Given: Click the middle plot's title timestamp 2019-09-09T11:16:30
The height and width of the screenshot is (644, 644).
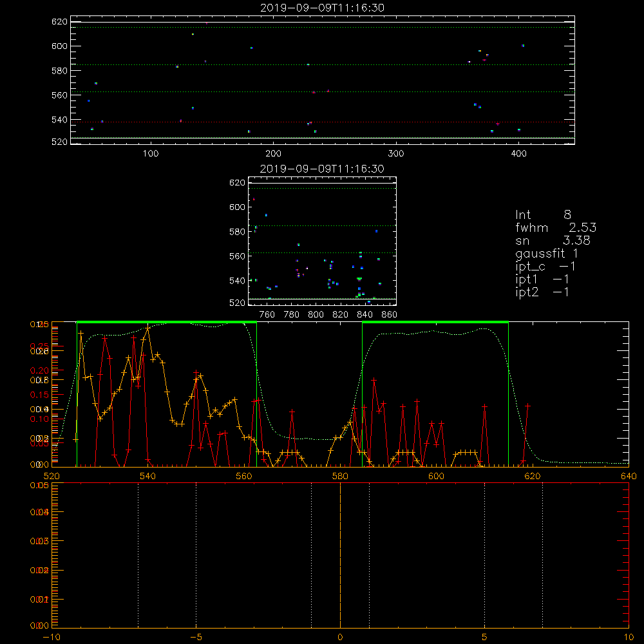Looking at the screenshot, I should click(x=322, y=169).
